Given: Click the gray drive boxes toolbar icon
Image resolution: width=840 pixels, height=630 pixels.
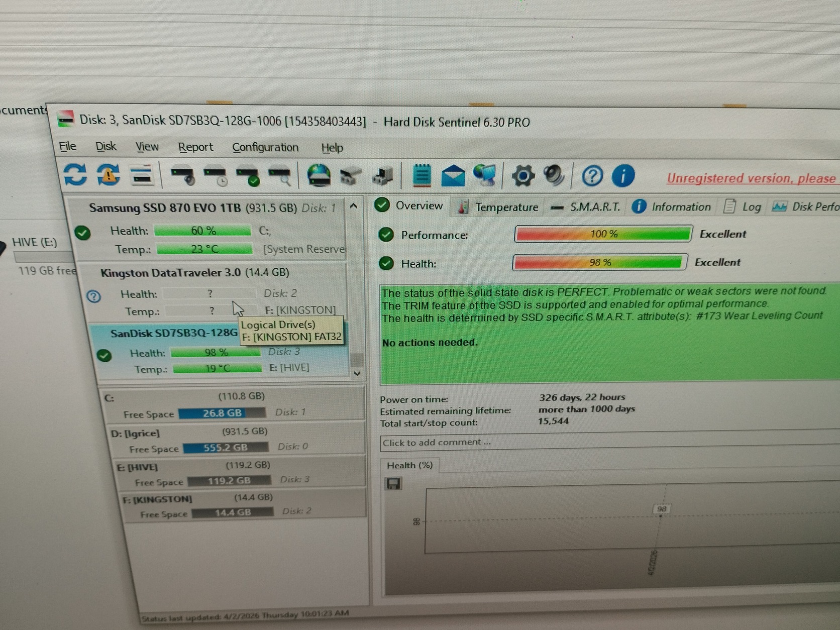Looking at the screenshot, I should tap(351, 177).
